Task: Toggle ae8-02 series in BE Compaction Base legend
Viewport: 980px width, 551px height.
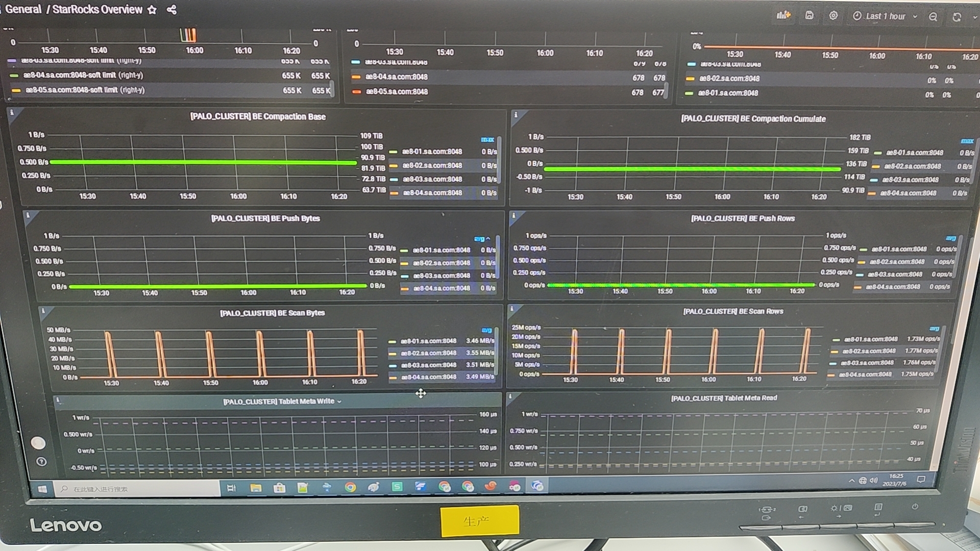Action: [432, 165]
